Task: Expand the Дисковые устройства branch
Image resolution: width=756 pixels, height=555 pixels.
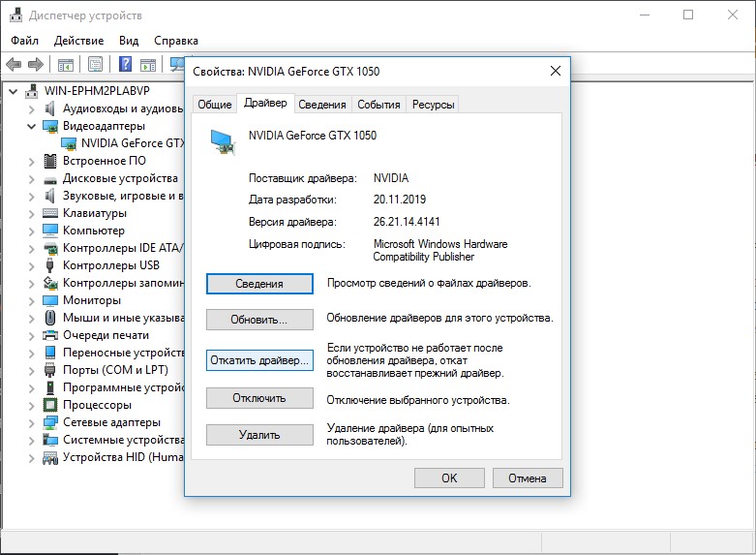Action: [32, 179]
